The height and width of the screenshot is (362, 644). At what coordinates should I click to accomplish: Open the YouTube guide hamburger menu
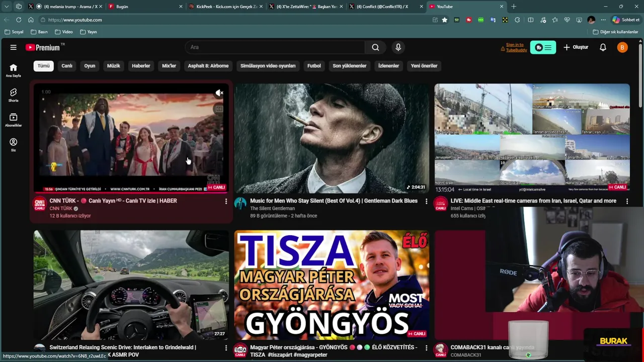tap(14, 47)
